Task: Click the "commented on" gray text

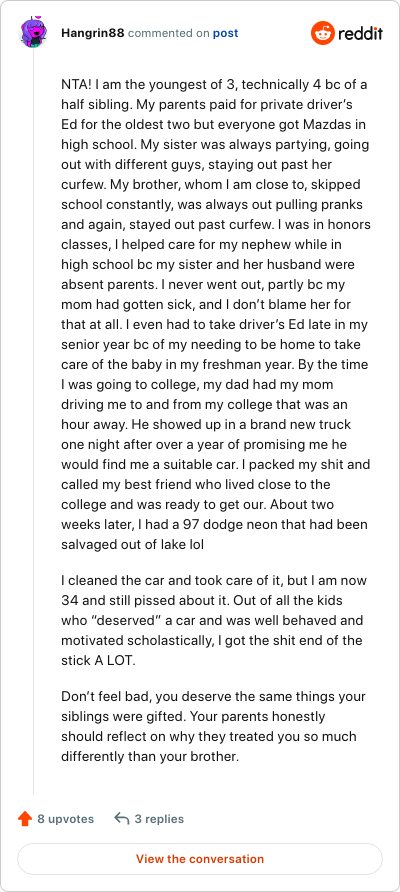Action: click(x=169, y=34)
